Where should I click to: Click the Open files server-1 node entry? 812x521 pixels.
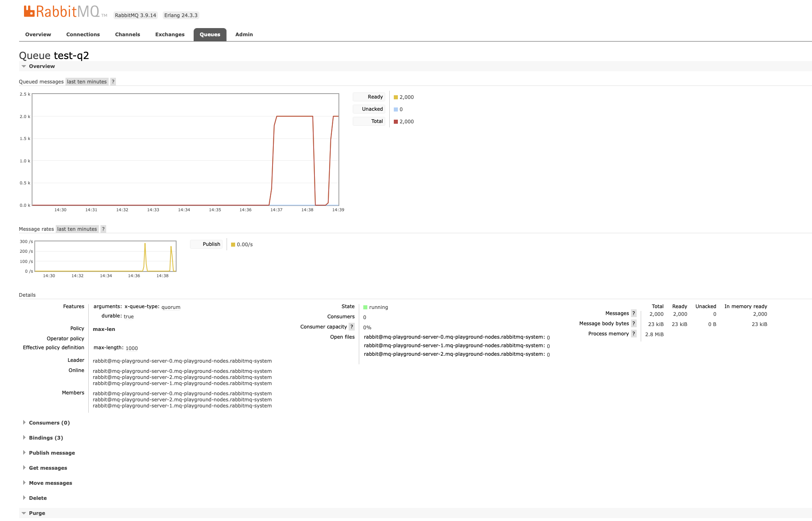coord(457,346)
